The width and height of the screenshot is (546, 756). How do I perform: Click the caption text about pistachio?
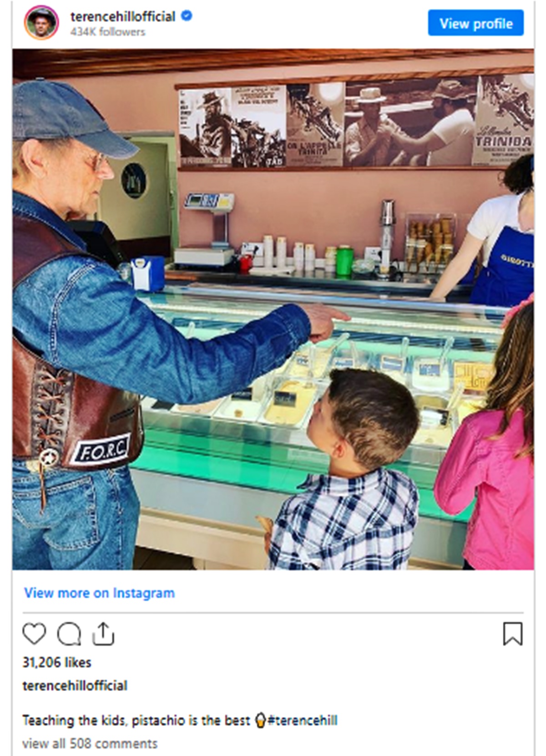pos(136,721)
